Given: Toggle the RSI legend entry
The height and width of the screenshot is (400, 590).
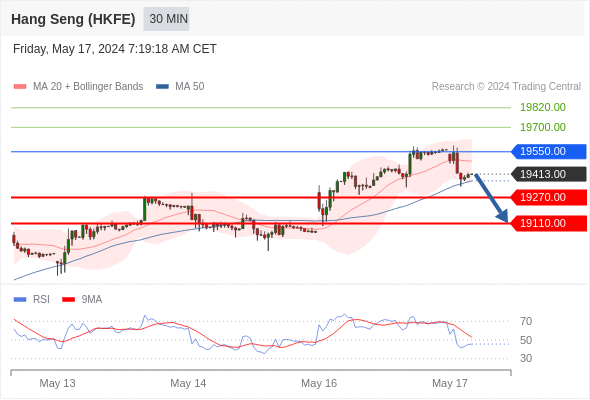Looking at the screenshot, I should pyautogui.click(x=32, y=300).
